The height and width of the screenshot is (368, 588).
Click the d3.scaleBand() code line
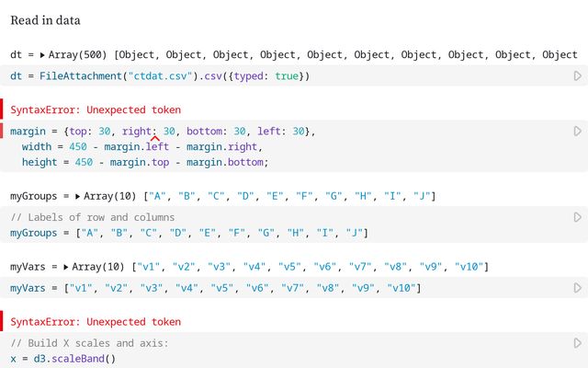(63, 359)
